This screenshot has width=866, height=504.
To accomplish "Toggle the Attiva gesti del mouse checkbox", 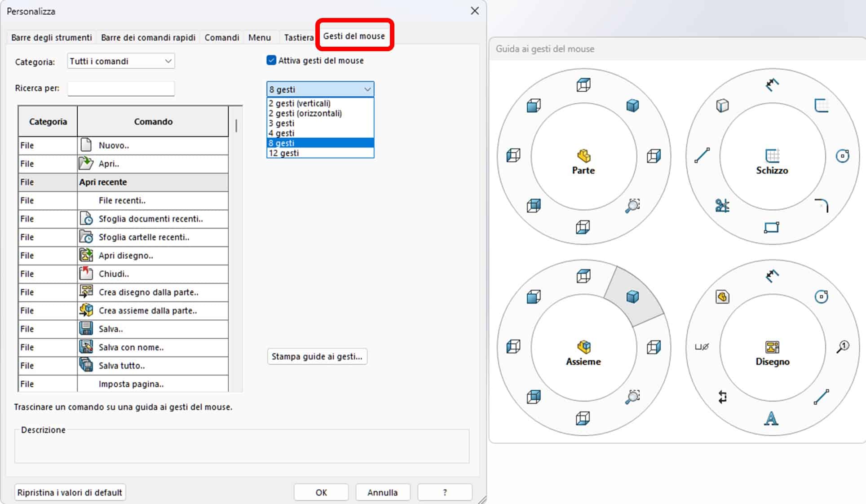I will 271,60.
